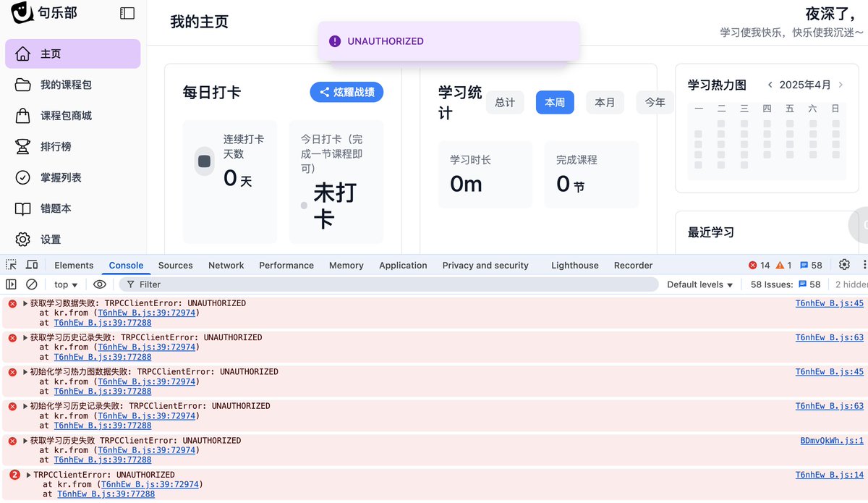Click the 58 messages counter in tab bar
868x503 pixels.
(811, 266)
